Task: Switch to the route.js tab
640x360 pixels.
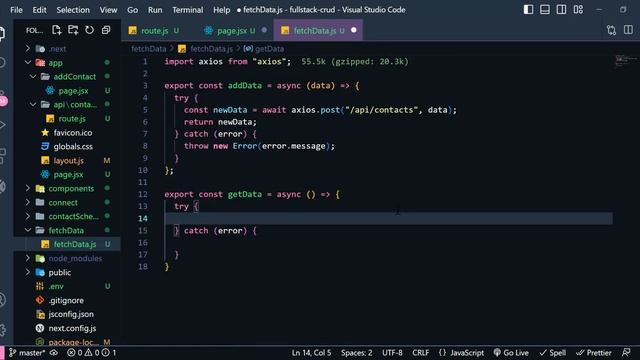Action: click(x=155, y=31)
